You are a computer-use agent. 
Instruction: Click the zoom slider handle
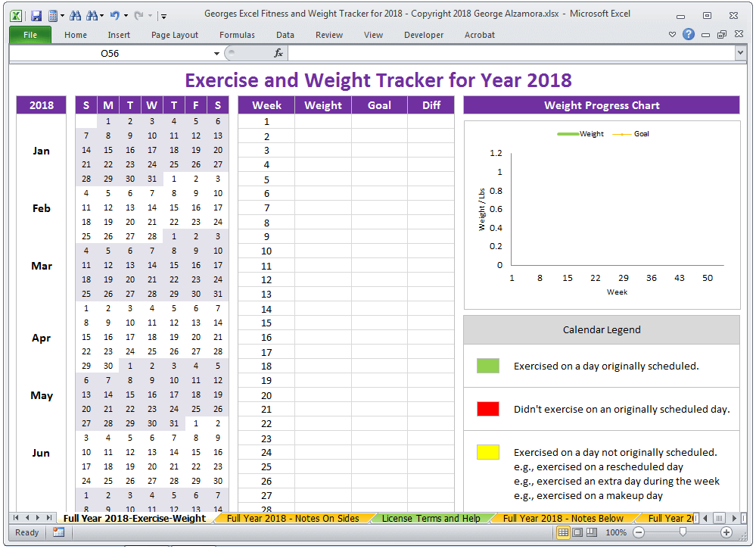[683, 532]
